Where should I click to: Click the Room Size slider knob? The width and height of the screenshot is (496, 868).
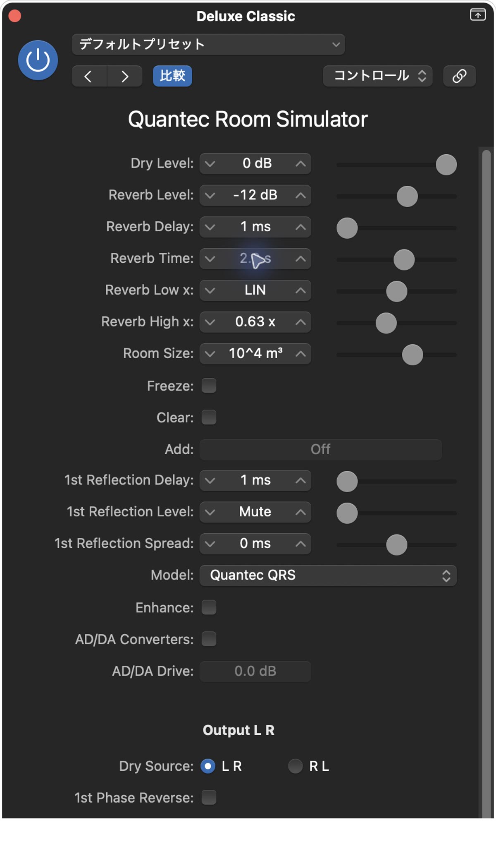tap(413, 355)
